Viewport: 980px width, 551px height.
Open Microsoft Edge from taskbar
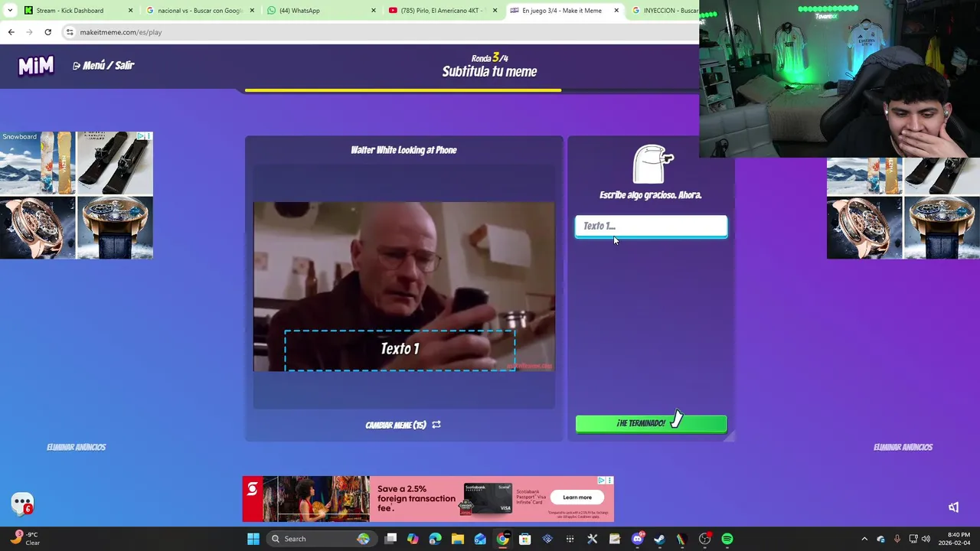(435, 539)
